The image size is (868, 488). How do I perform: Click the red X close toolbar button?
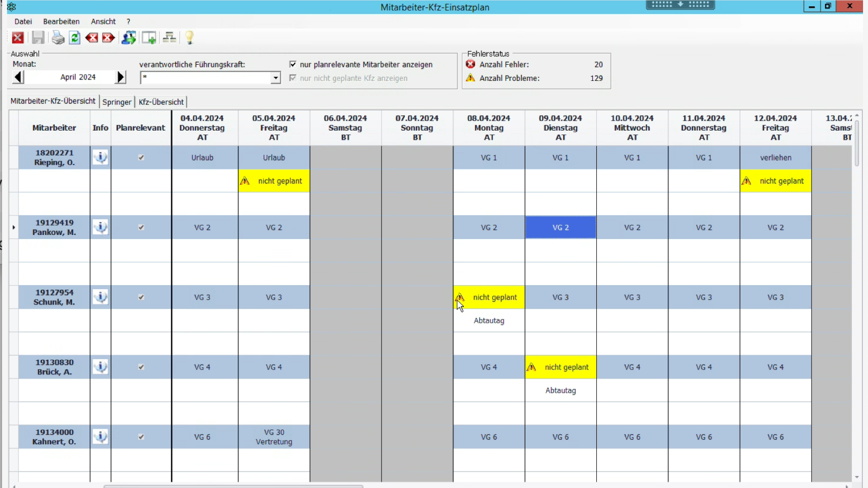[18, 38]
